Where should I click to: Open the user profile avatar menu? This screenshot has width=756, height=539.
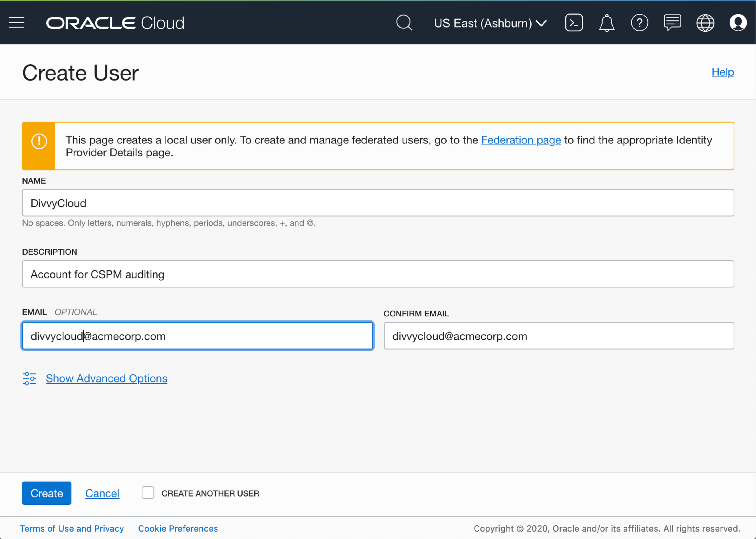[x=738, y=23]
